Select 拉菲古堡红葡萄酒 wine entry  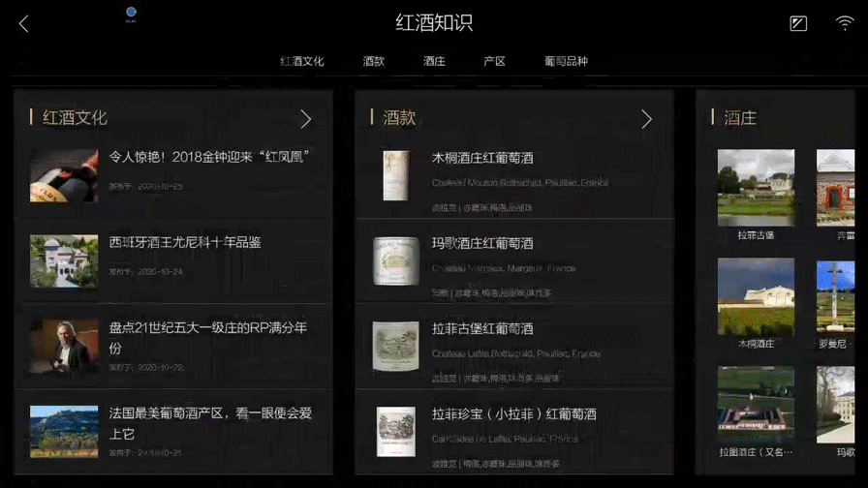pyautogui.click(x=514, y=347)
